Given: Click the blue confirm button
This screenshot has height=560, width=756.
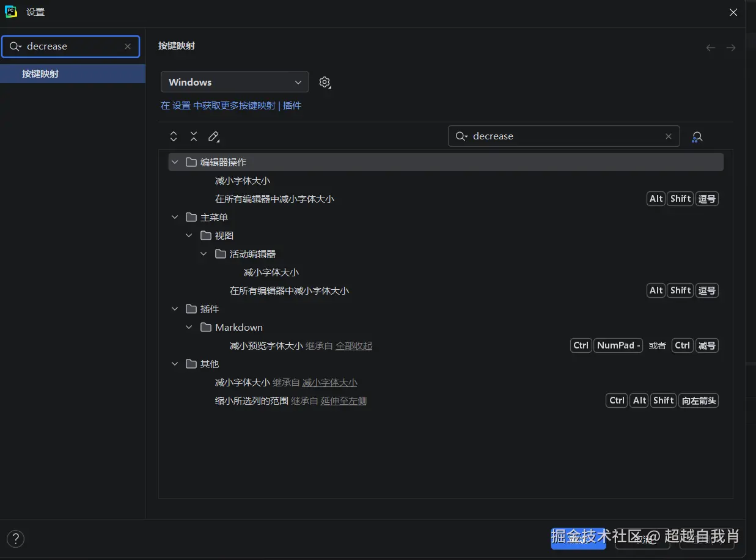Looking at the screenshot, I should click(x=578, y=539).
